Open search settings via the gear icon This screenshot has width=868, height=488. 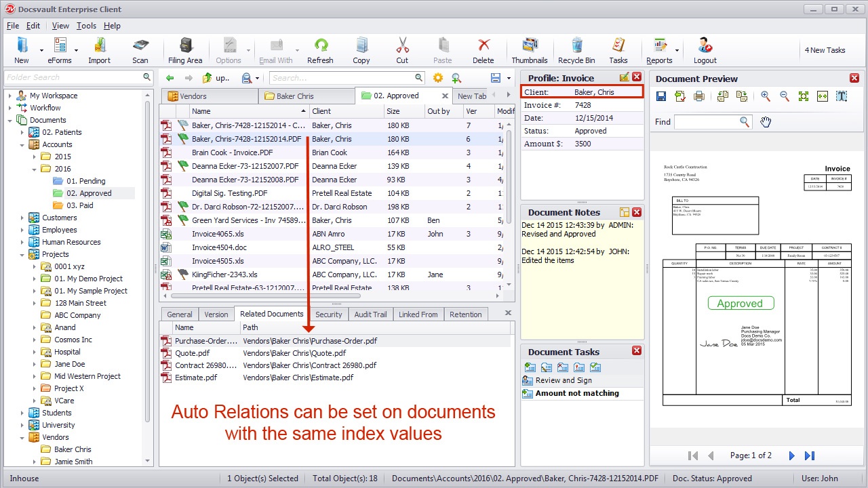[x=437, y=77]
